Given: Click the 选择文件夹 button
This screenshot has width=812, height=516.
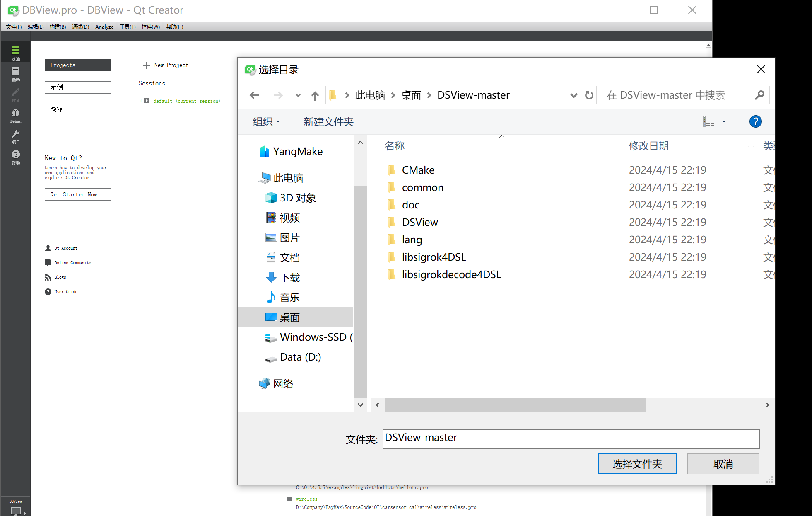Looking at the screenshot, I should pyautogui.click(x=637, y=463).
